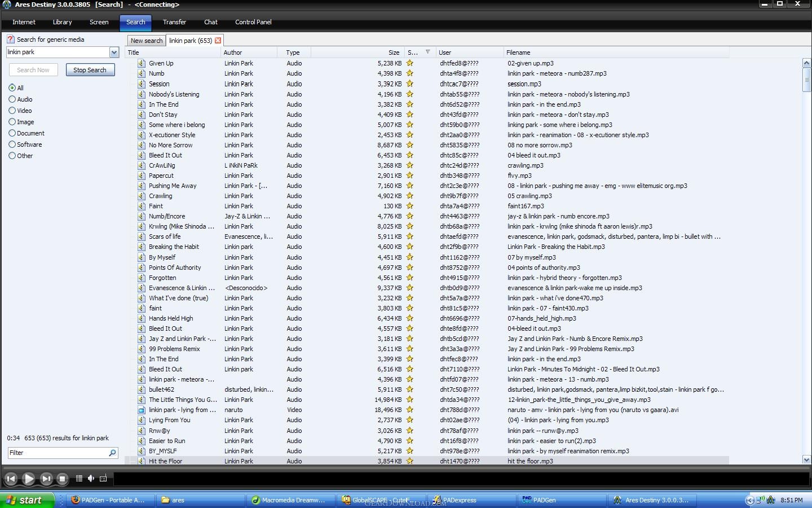812x508 pixels.
Task: Click the audio file icon for Numb
Action: pos(142,73)
